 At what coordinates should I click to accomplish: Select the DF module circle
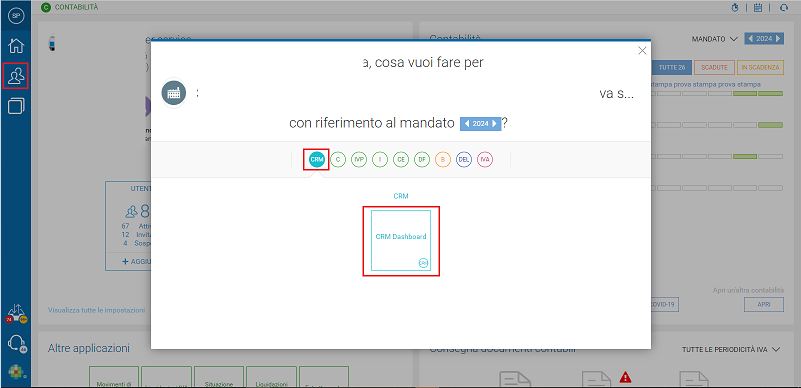pyautogui.click(x=422, y=160)
